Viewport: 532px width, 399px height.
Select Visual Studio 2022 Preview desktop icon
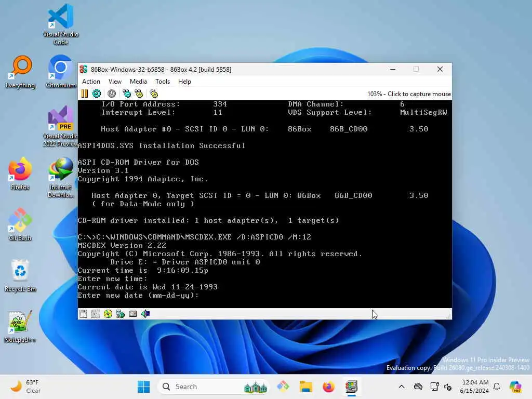[x=61, y=126]
